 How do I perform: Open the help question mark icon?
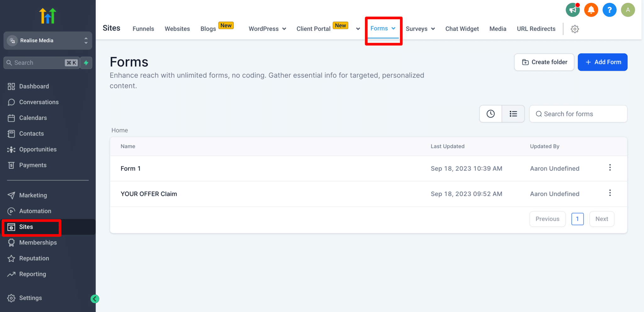click(x=609, y=10)
